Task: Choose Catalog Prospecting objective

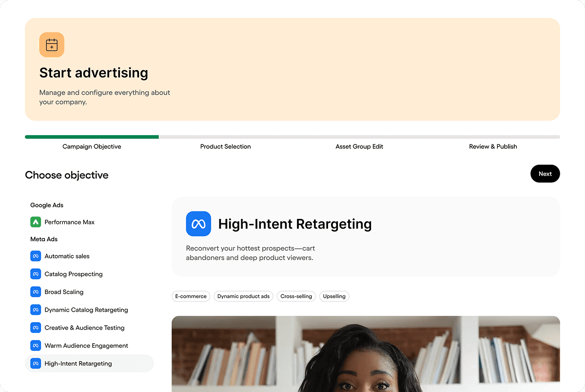Action: (89, 274)
